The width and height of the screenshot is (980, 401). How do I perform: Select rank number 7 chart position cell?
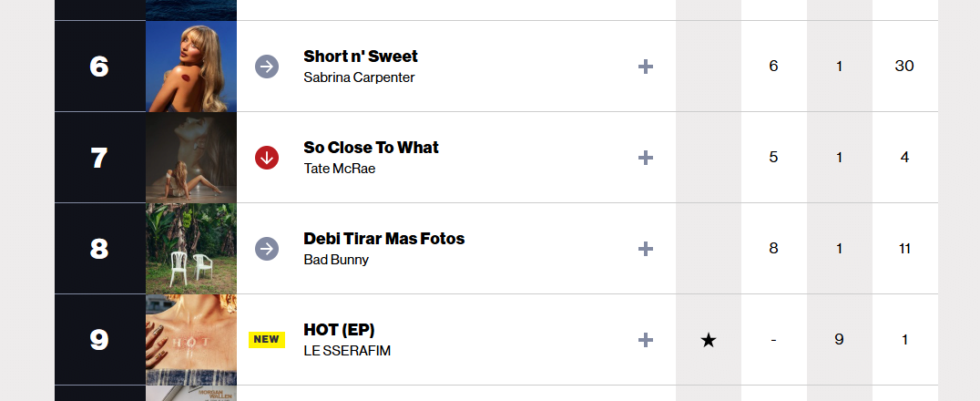coord(100,158)
